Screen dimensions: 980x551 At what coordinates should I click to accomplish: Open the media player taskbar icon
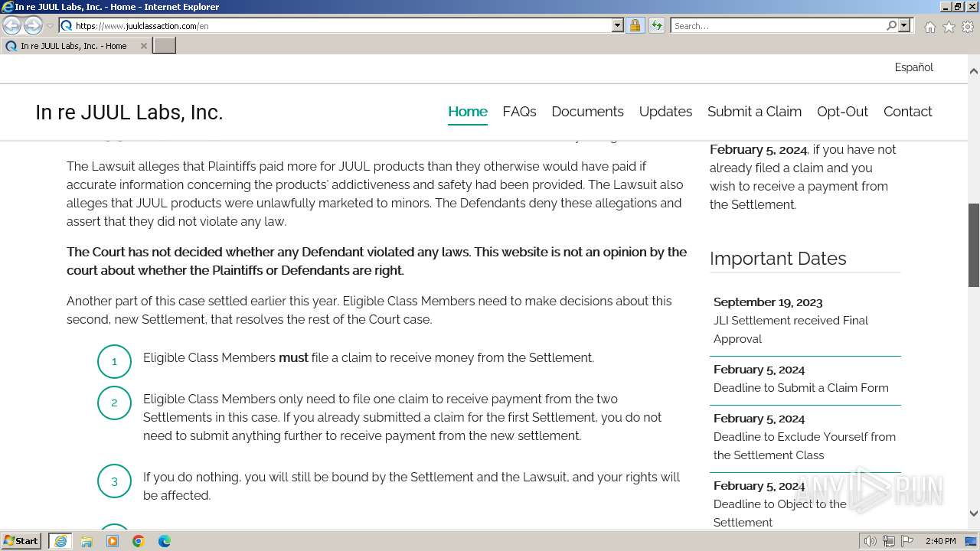pos(113,541)
